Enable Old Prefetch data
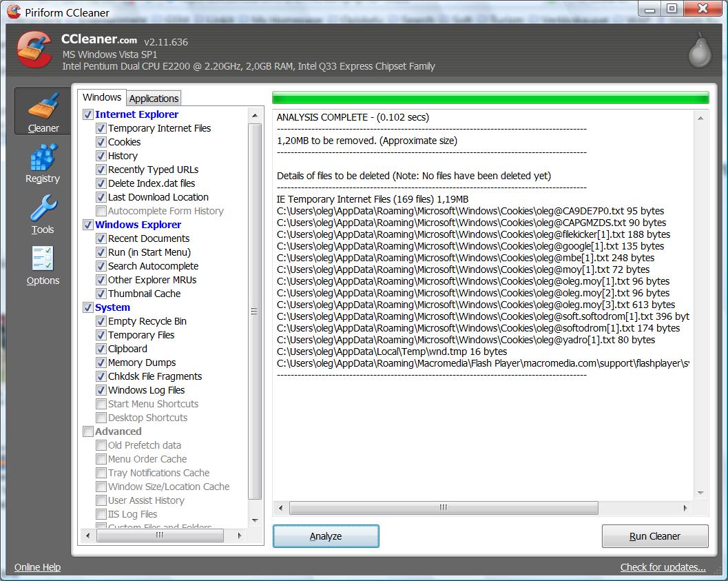The width and height of the screenshot is (728, 581). point(101,445)
